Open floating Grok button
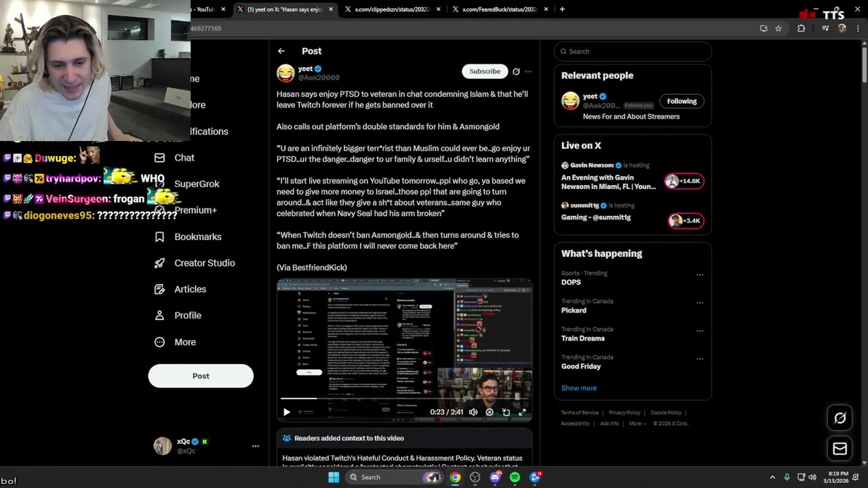Viewport: 868px width, 488px height. [x=840, y=418]
